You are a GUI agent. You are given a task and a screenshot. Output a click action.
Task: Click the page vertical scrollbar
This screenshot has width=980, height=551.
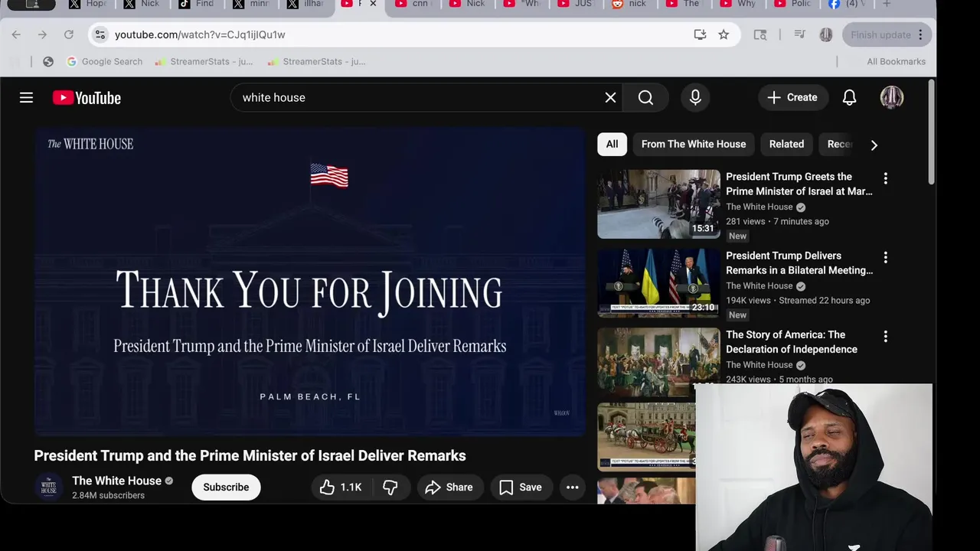coord(931,130)
